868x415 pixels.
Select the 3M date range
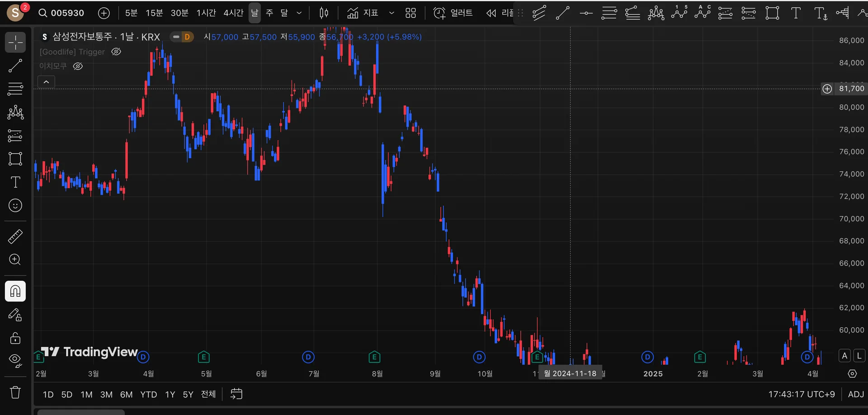(106, 395)
